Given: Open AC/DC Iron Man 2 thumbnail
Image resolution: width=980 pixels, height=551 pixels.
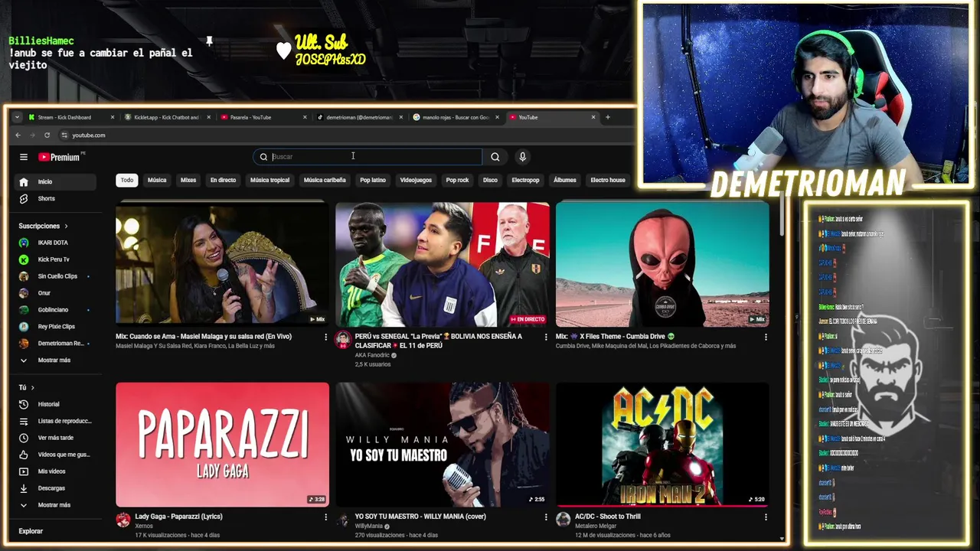Looking at the screenshot, I should [662, 445].
